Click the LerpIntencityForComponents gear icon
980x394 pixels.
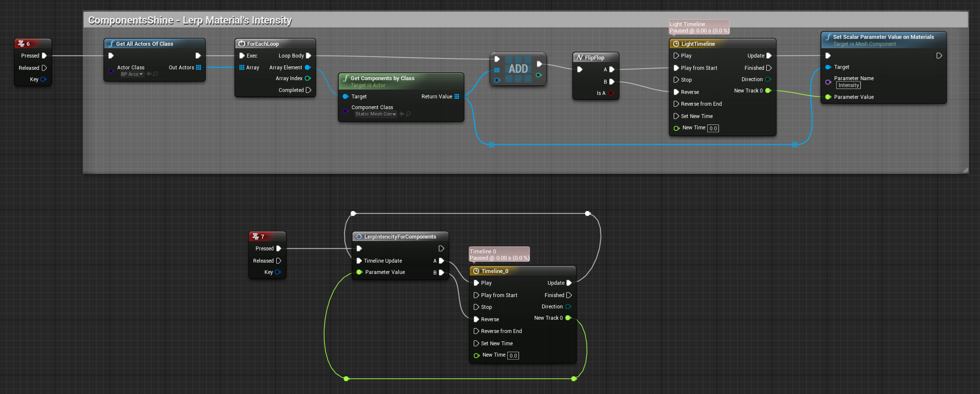pos(359,237)
